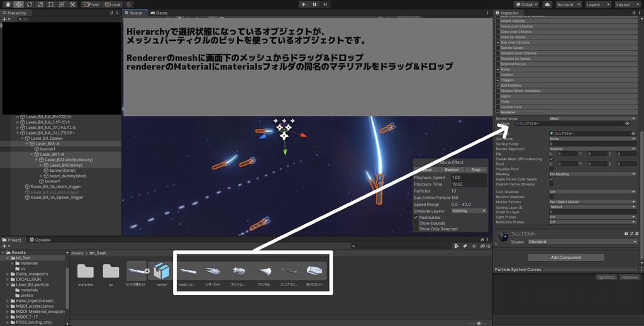Lock the Hierarchy panel

112,13
